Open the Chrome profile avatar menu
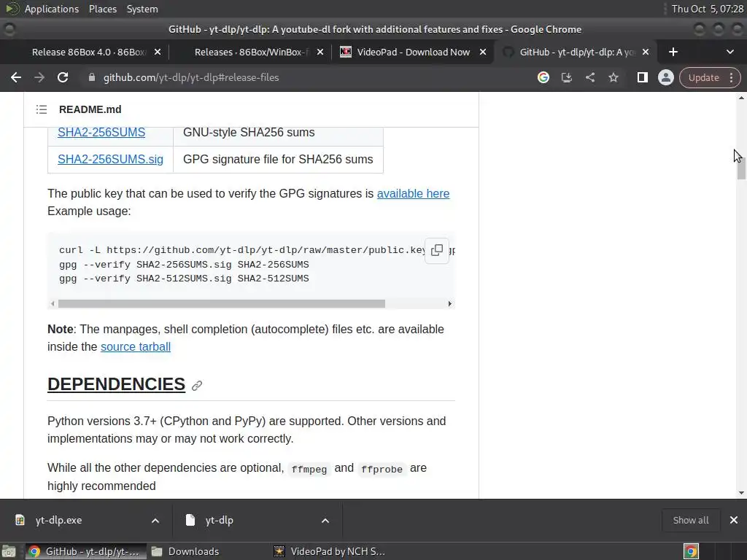 click(x=665, y=77)
